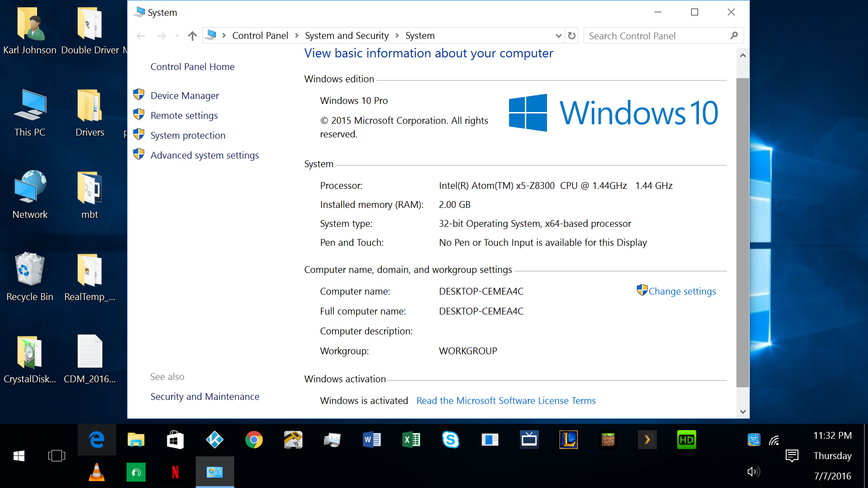Open Netflix from the taskbar
Viewport: 868px width, 488px height.
pos(175,472)
